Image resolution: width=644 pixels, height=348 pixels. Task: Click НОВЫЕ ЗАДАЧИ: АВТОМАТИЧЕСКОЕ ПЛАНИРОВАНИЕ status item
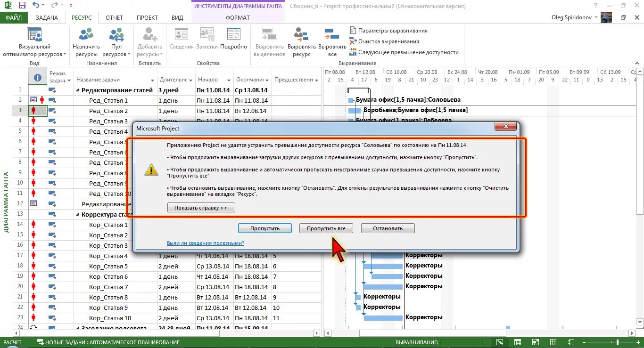(x=108, y=342)
